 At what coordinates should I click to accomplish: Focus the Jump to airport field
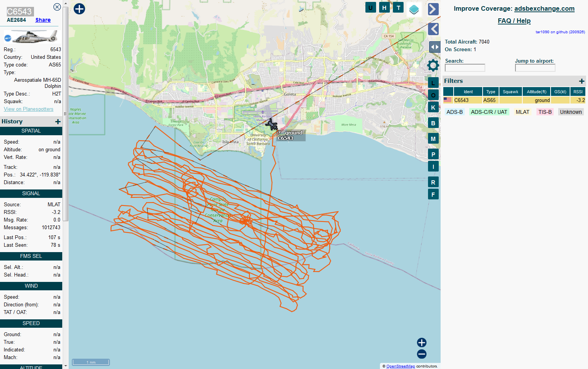pyautogui.click(x=535, y=68)
